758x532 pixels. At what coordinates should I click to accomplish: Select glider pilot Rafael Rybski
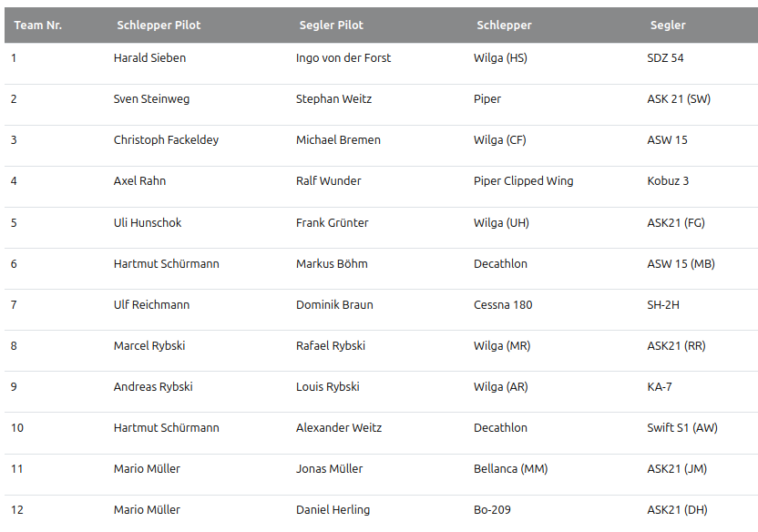(331, 346)
